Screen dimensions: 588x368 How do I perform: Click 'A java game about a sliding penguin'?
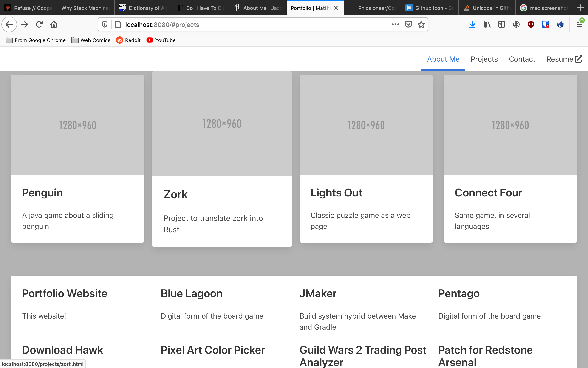click(68, 221)
